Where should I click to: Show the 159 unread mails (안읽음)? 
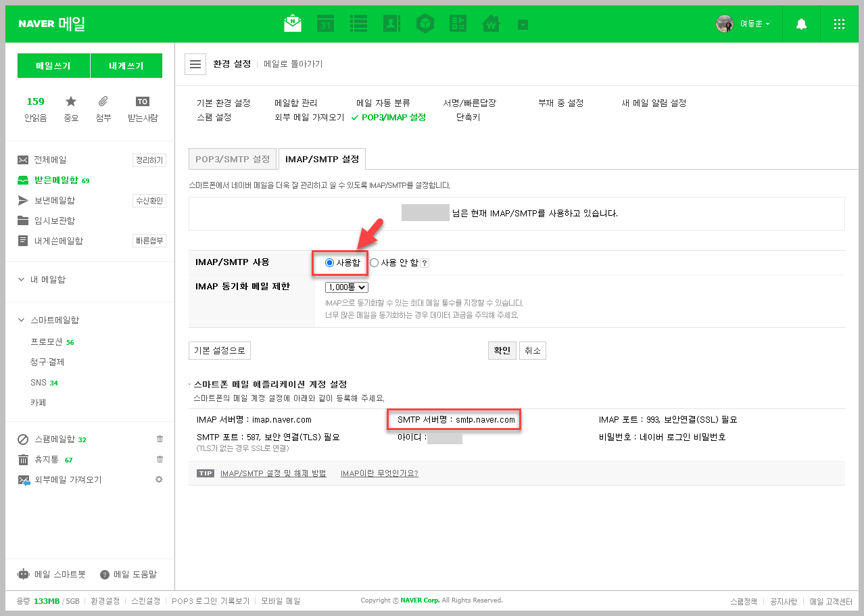coord(35,109)
